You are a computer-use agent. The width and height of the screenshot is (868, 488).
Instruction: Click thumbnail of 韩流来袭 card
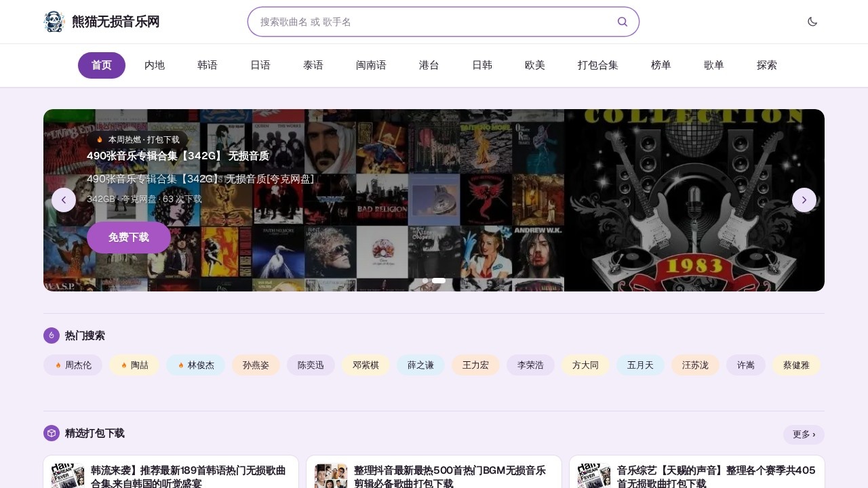pos(68,476)
